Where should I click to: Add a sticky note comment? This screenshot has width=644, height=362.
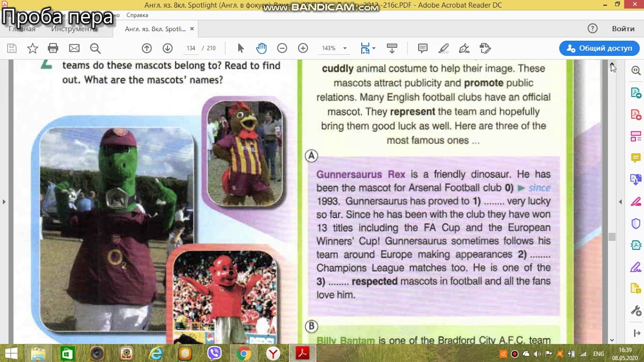click(423, 48)
